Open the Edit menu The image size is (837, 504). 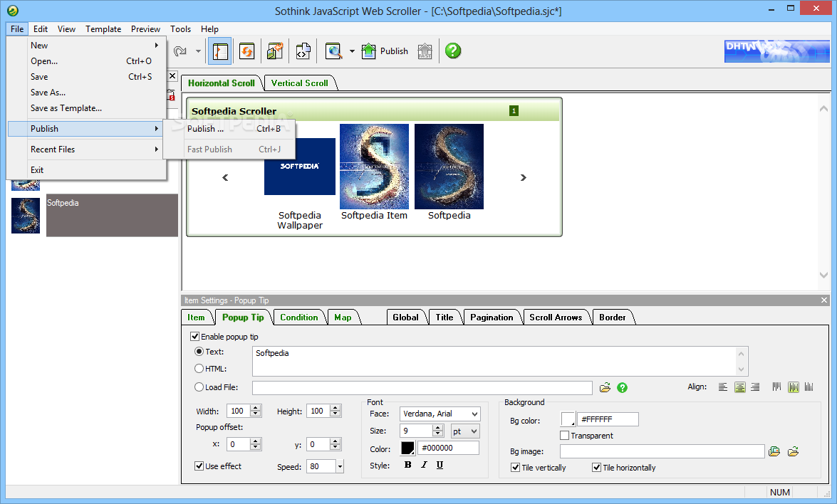[41, 28]
